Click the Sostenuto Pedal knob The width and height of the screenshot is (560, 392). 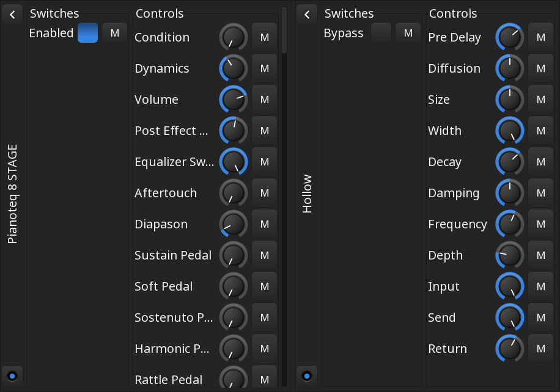coord(233,318)
